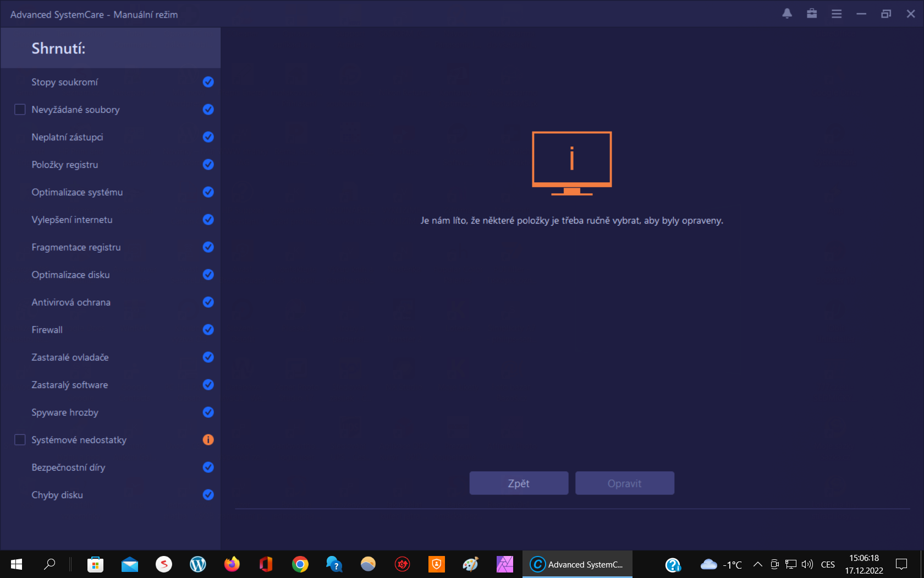Click the blue check icon beside Zastaralý software
The width and height of the screenshot is (924, 578).
[208, 385]
